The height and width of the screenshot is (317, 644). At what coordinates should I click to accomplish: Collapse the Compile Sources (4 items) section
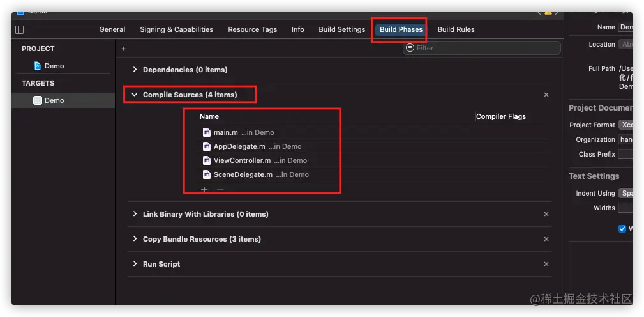134,95
